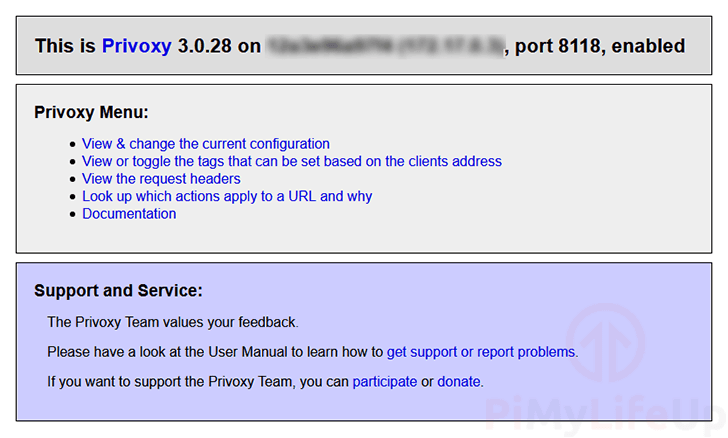This screenshot has width=728, height=438.
Task: Click the PiMyLifeUp watermark arrow logo
Action: (x=606, y=343)
